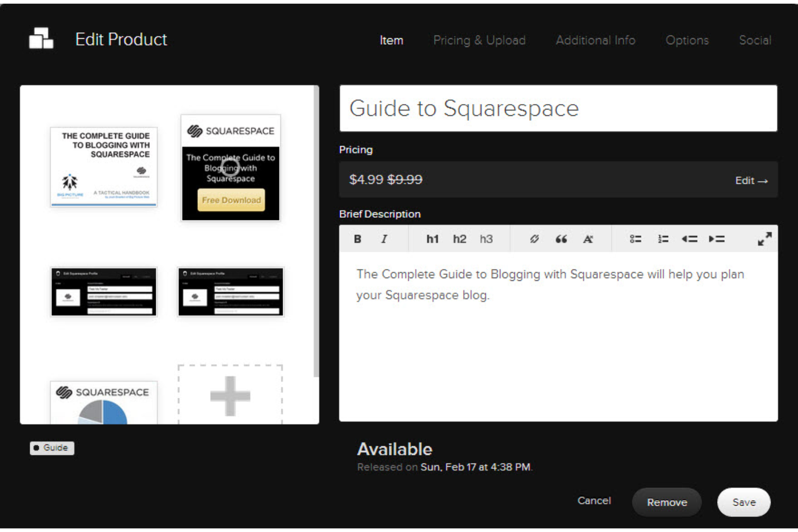
Task: Save the product changes
Action: point(744,502)
